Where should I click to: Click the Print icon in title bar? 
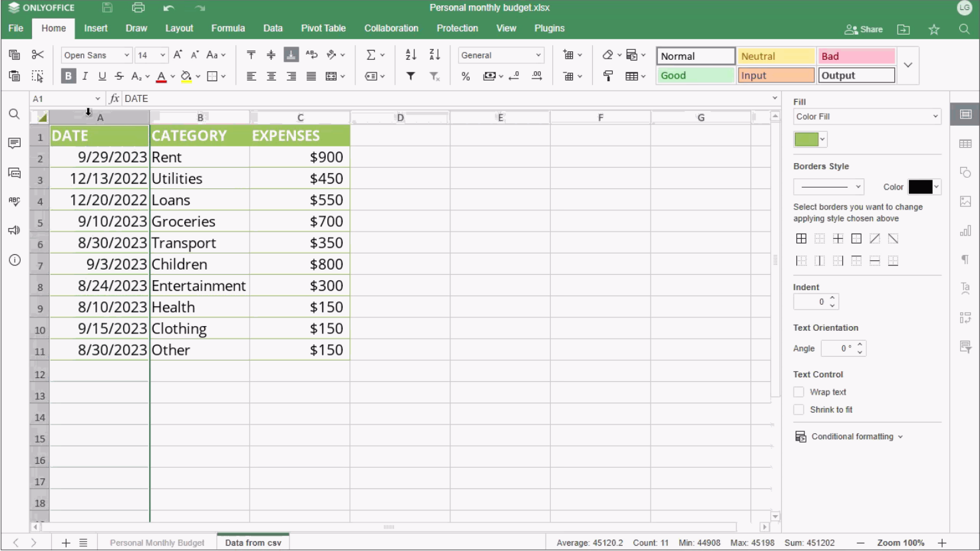click(x=138, y=8)
